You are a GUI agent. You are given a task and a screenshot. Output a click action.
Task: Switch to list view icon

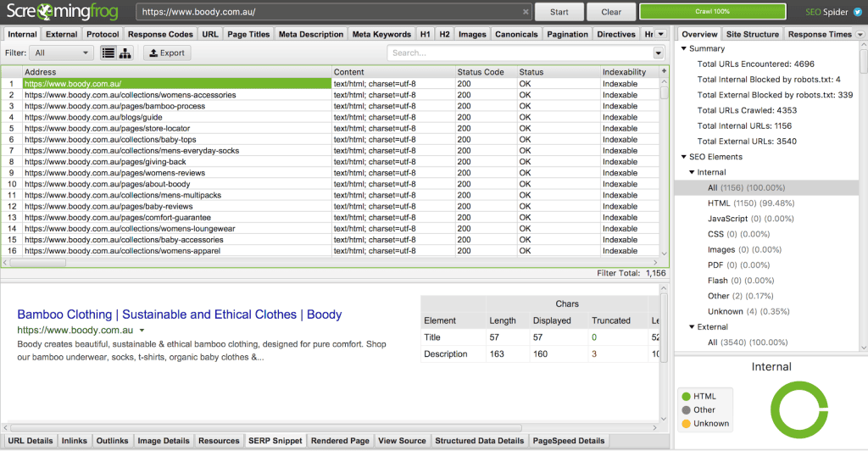pyautogui.click(x=108, y=53)
